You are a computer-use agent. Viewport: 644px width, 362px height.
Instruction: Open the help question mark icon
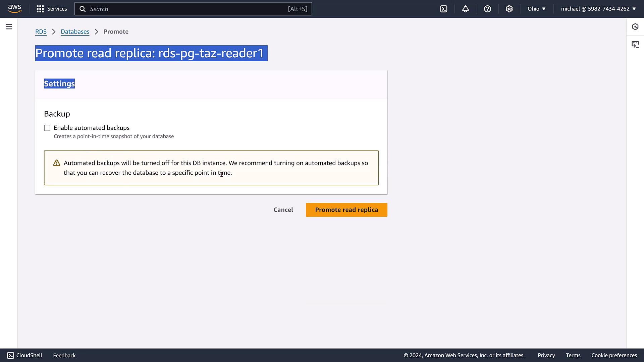click(x=487, y=9)
